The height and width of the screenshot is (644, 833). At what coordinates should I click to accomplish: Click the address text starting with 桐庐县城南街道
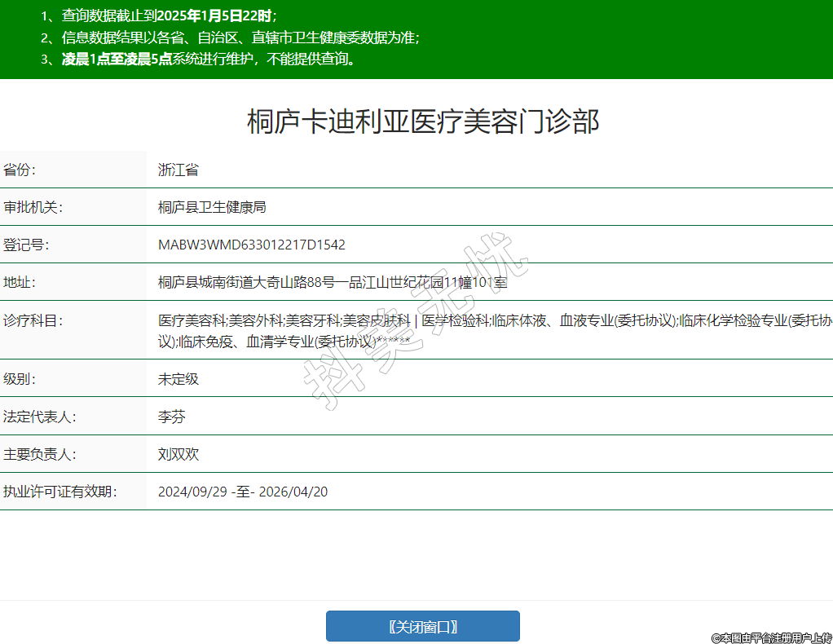coord(333,282)
